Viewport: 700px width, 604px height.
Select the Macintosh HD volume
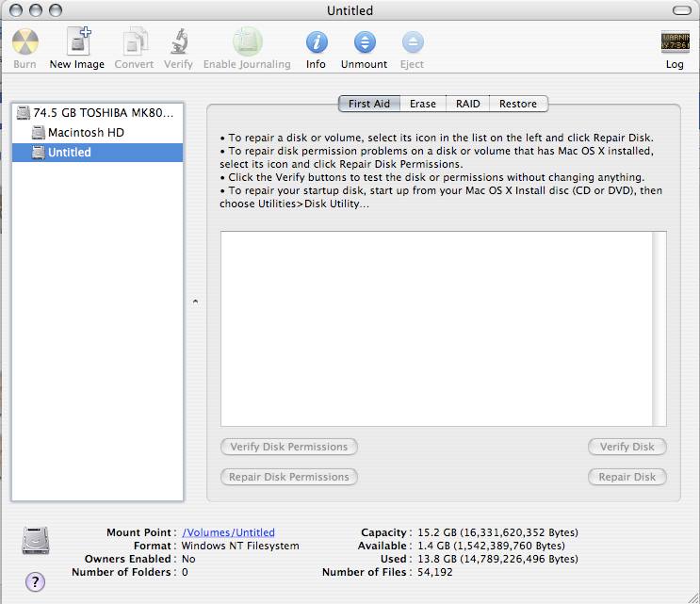97,133
